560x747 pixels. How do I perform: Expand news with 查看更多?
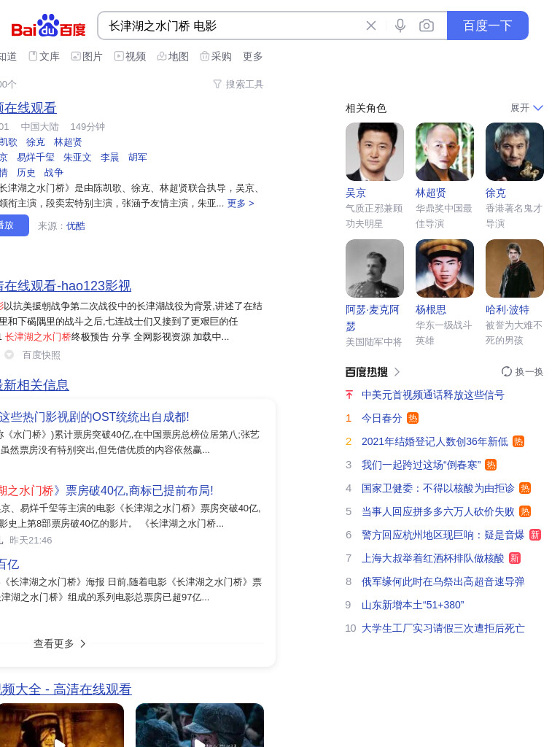(x=60, y=643)
